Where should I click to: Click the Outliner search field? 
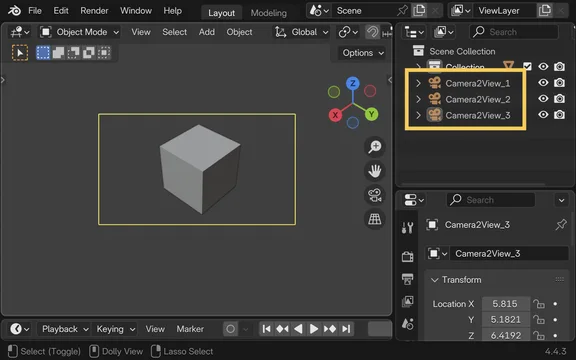pyautogui.click(x=514, y=32)
